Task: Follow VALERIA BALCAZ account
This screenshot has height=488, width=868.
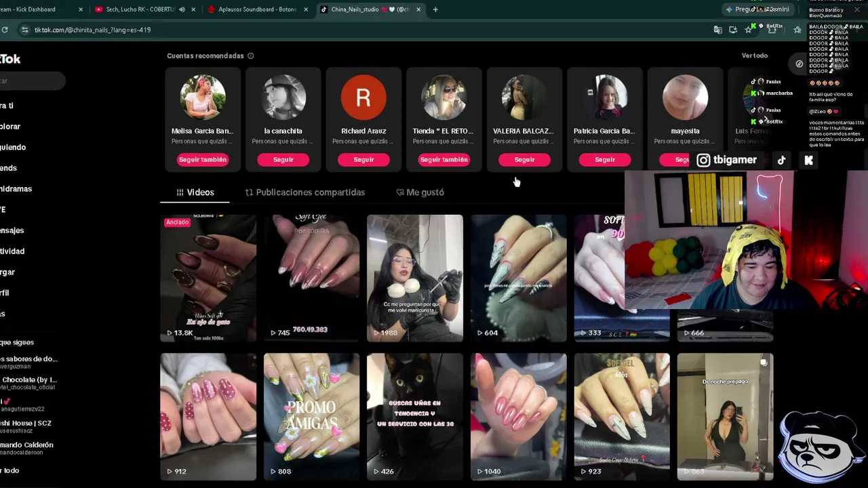Action: [x=524, y=159]
